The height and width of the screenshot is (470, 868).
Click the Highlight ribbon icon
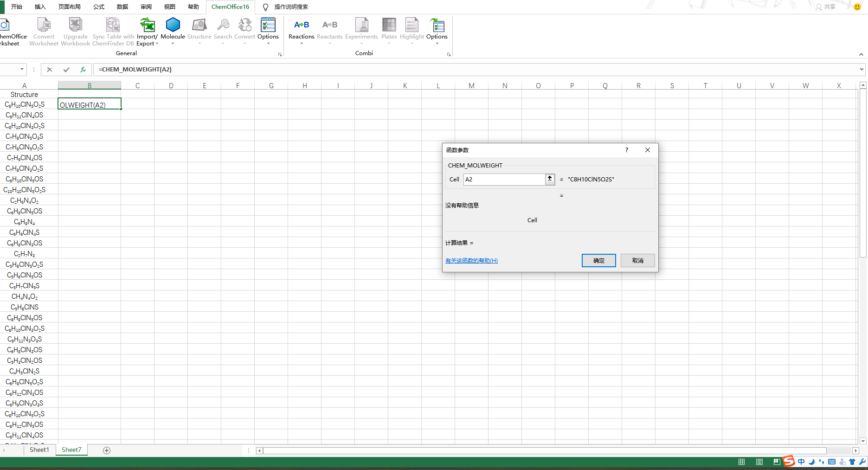pyautogui.click(x=412, y=31)
